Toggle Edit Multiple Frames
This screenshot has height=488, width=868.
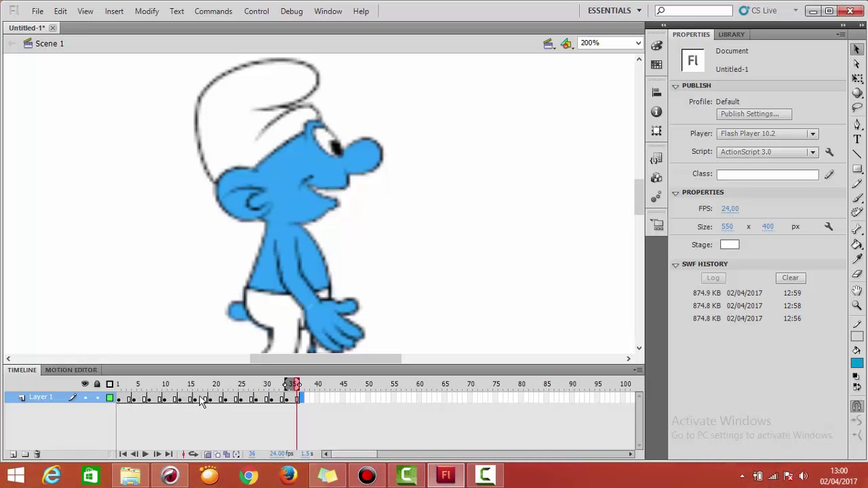tap(226, 454)
